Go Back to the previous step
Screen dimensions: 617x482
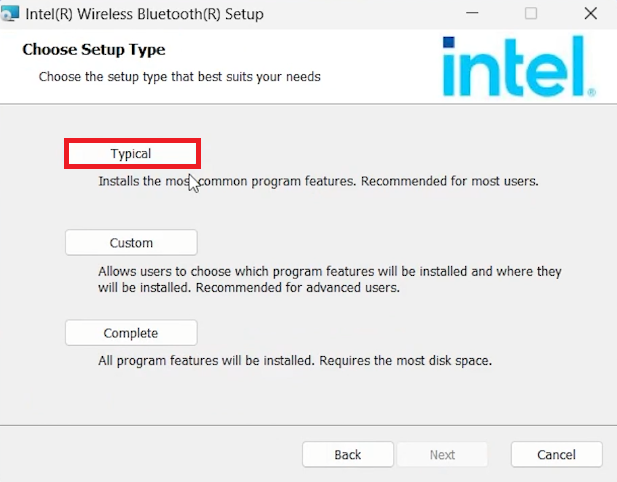point(348,455)
